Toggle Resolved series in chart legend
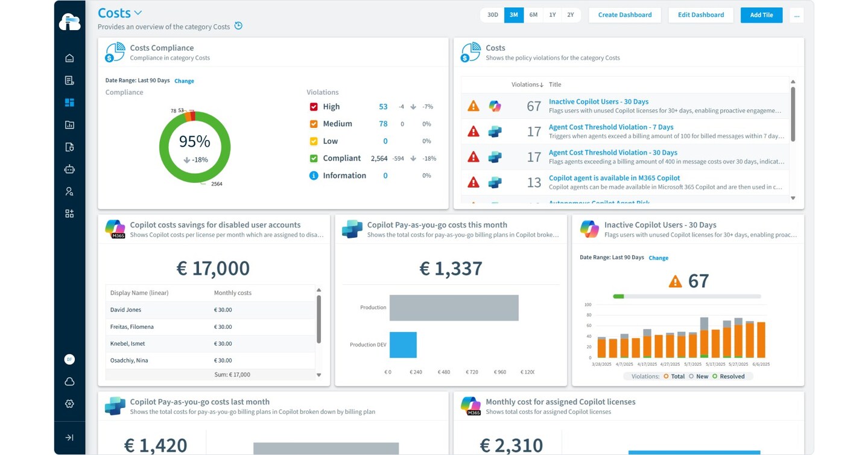868x455 pixels. (x=729, y=376)
